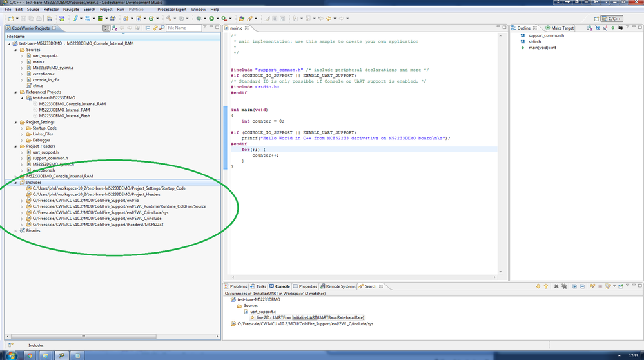This screenshot has width=644, height=360.
Task: Select uart_support.c in Sources folder
Action: point(45,56)
